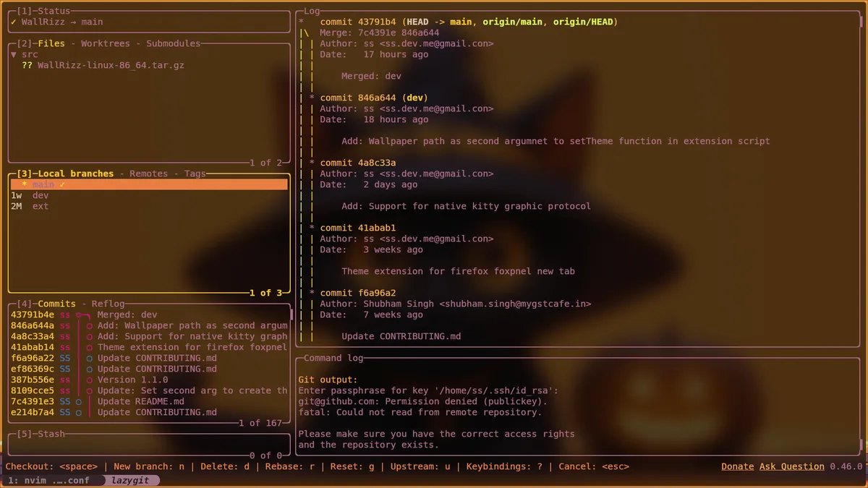
Task: Select the Commits tab label
Action: click(x=56, y=304)
